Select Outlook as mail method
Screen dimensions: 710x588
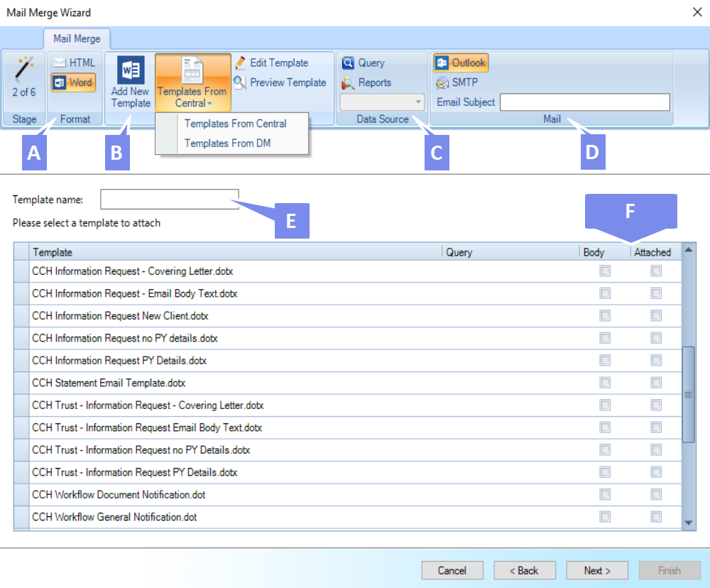click(x=461, y=63)
